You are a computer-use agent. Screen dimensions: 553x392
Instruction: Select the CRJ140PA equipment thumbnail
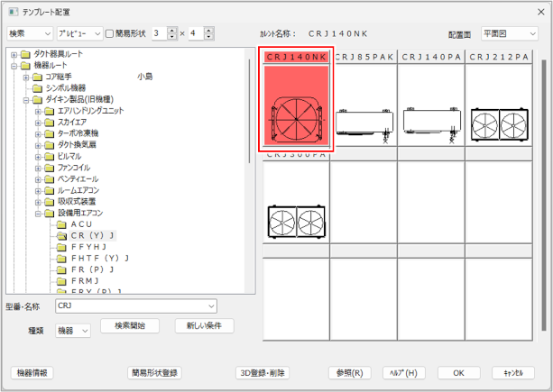[x=429, y=108]
